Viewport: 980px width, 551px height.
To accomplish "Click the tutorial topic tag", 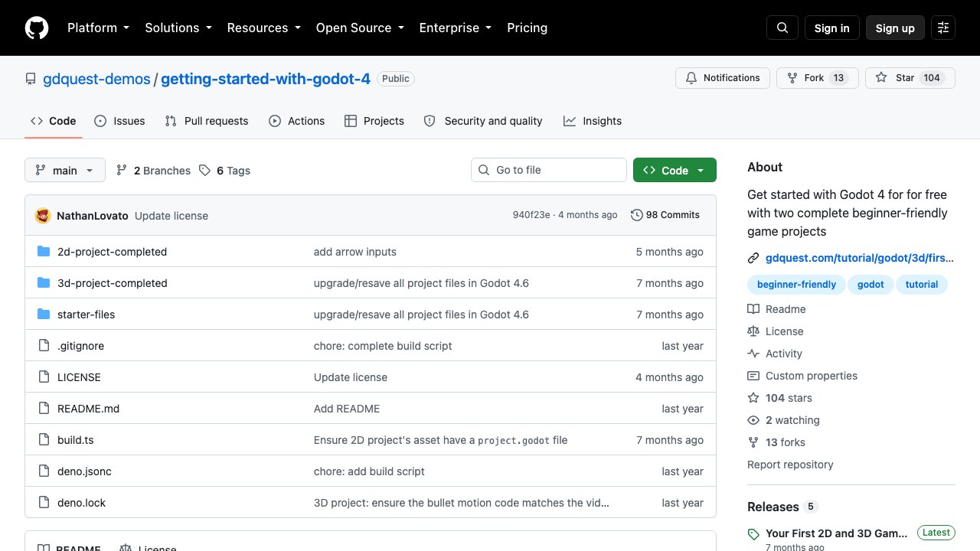I will coord(922,284).
